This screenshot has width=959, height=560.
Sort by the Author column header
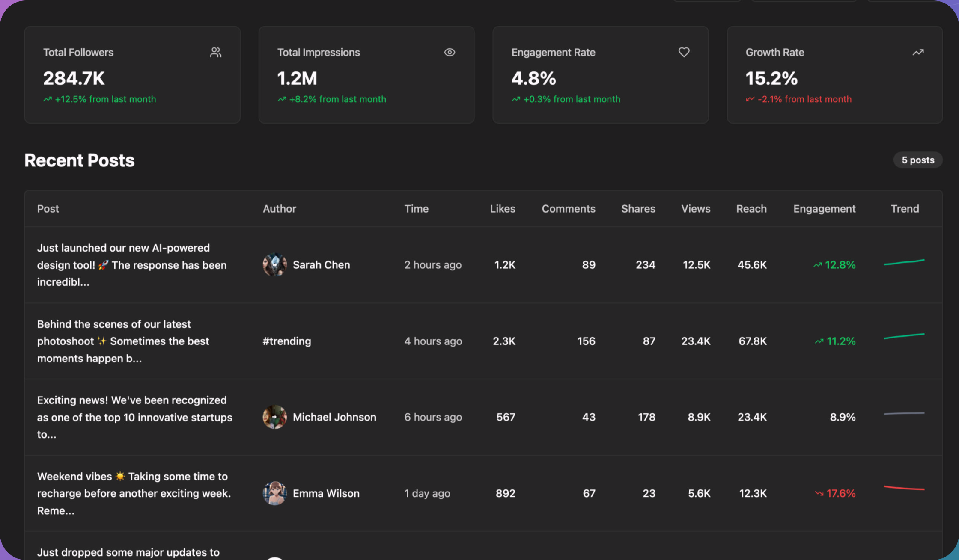tap(280, 209)
